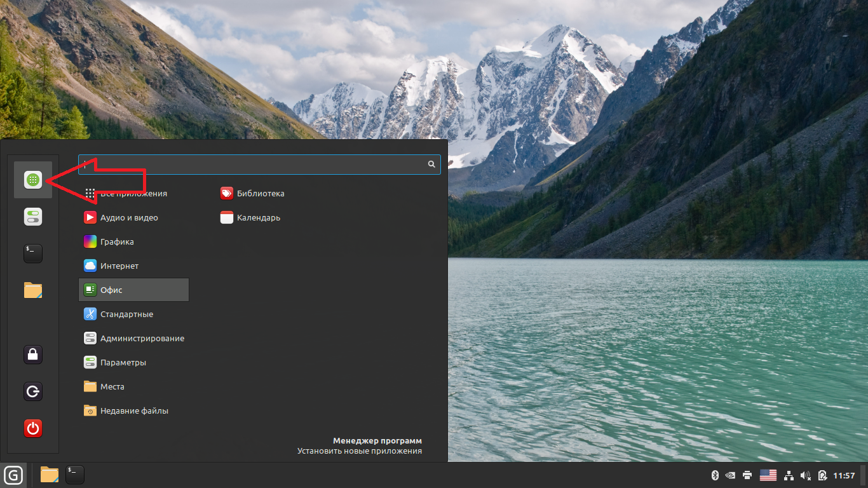The height and width of the screenshot is (488, 868).
Task: Open System Settings in the favorites sidebar
Action: [33, 217]
